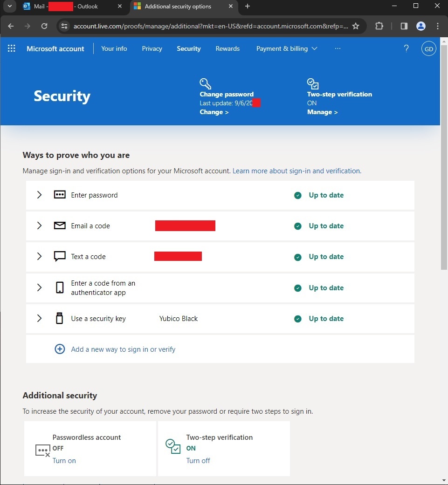Expand the Use a security key row
Image resolution: width=448 pixels, height=485 pixels.
click(x=39, y=318)
